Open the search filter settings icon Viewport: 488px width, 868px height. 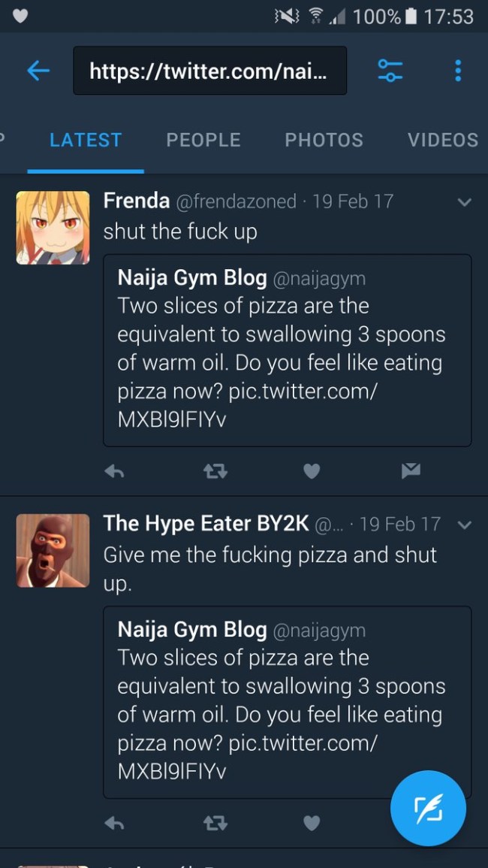coord(390,71)
